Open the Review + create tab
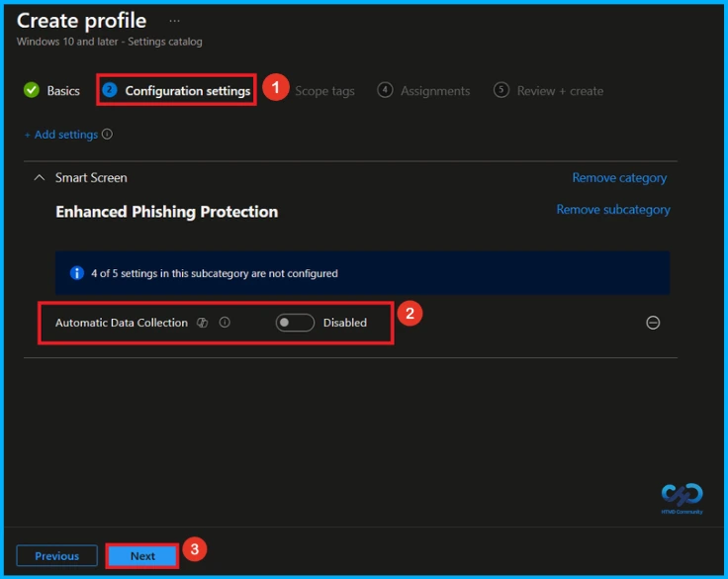 (x=548, y=91)
